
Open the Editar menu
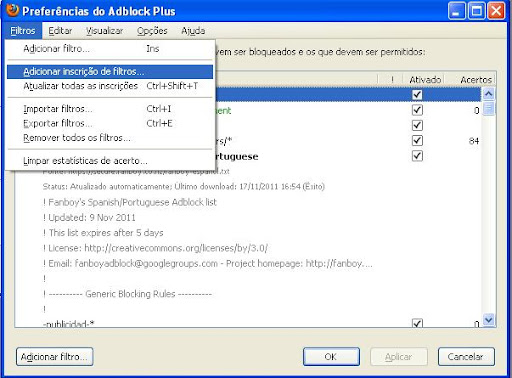(60, 31)
